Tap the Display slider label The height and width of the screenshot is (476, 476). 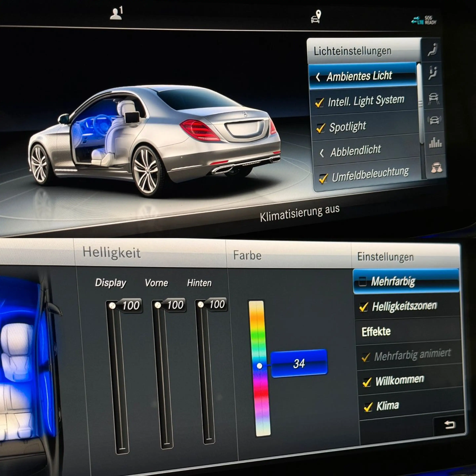[111, 283]
